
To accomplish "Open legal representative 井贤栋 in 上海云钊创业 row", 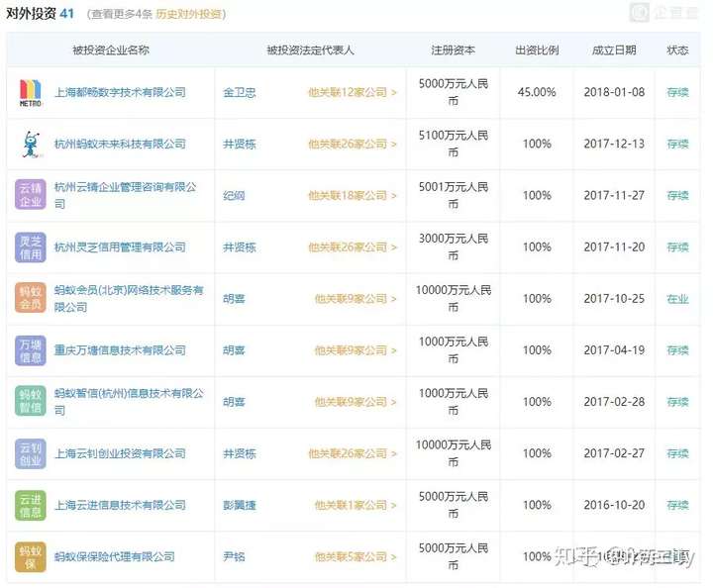I will click(x=240, y=453).
